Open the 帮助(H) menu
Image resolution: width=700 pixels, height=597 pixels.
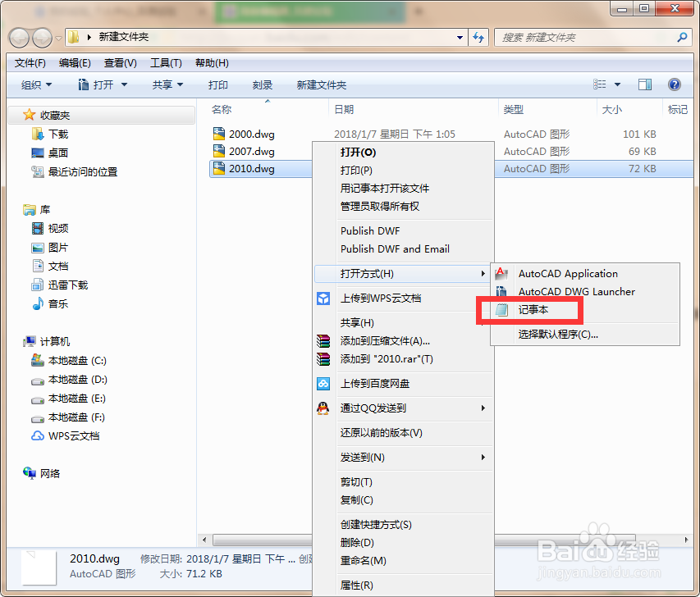(212, 63)
